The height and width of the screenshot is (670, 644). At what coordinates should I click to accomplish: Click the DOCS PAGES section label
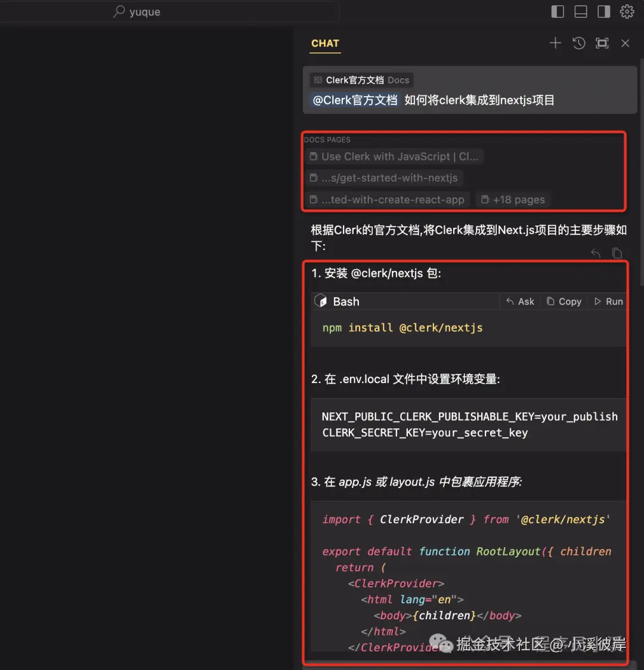327,140
